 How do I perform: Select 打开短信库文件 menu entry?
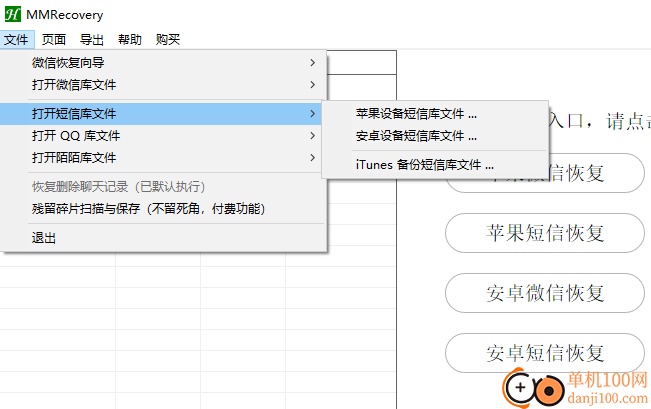click(x=161, y=114)
